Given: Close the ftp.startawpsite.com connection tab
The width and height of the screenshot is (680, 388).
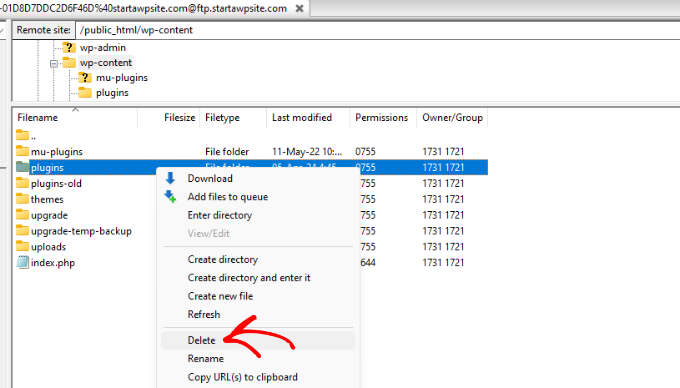Looking at the screenshot, I should (299, 8).
